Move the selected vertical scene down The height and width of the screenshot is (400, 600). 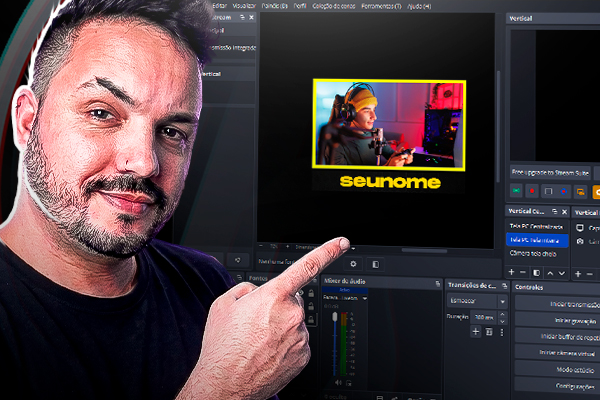[562, 273]
